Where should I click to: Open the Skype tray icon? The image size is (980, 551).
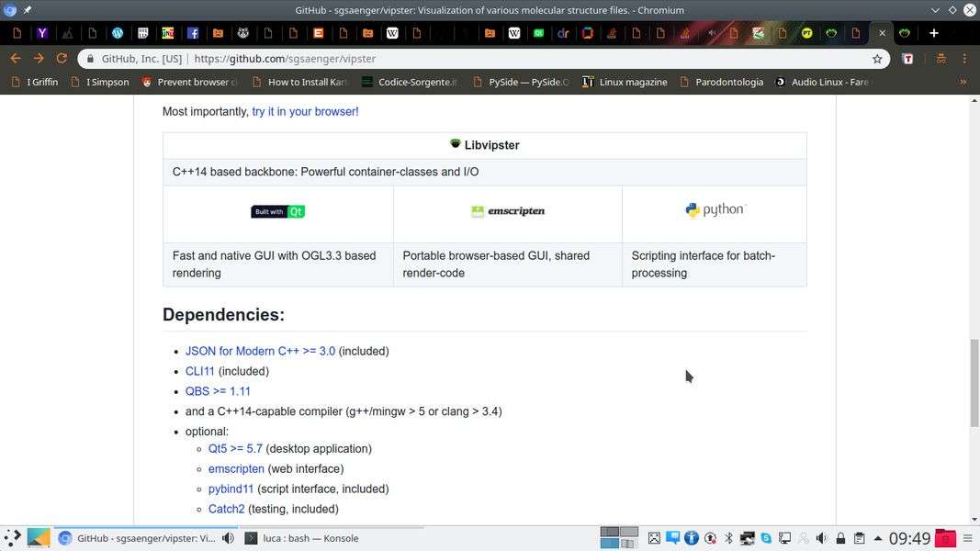[x=766, y=538]
